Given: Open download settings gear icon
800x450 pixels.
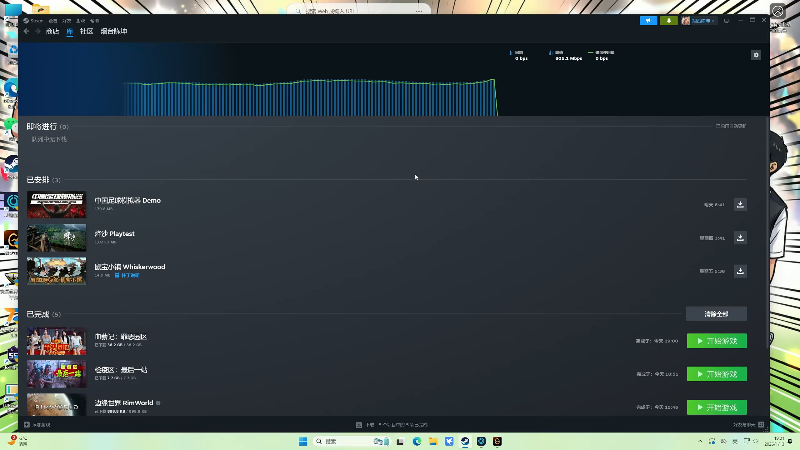Looking at the screenshot, I should pyautogui.click(x=756, y=55).
